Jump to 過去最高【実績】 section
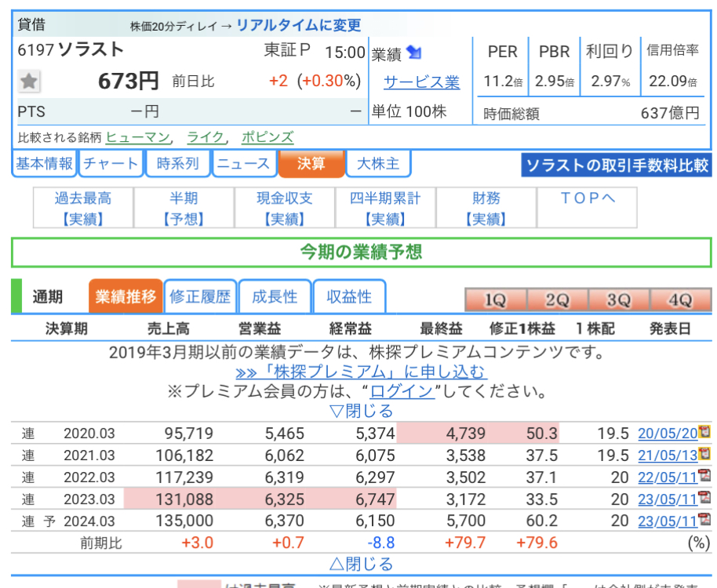 [83, 208]
